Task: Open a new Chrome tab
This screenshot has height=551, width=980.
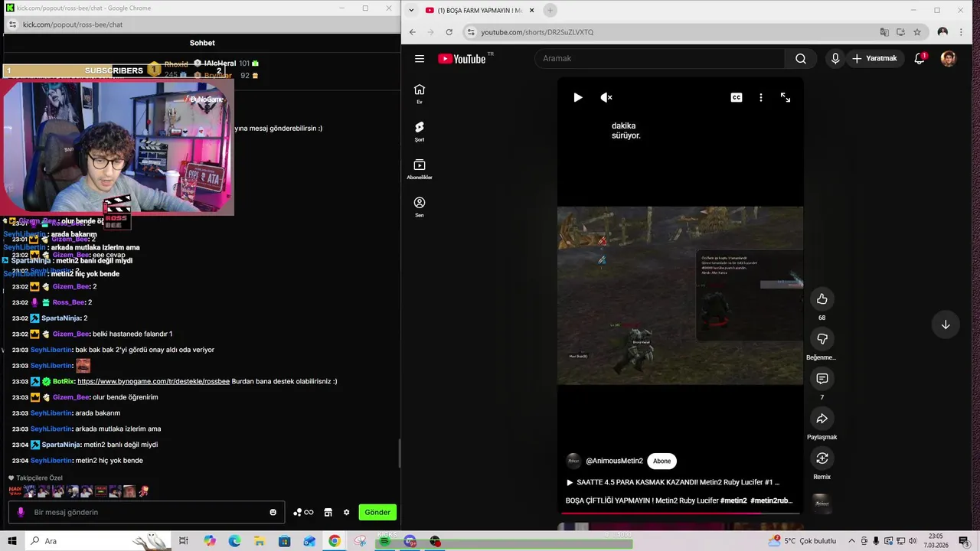Action: 550,11
